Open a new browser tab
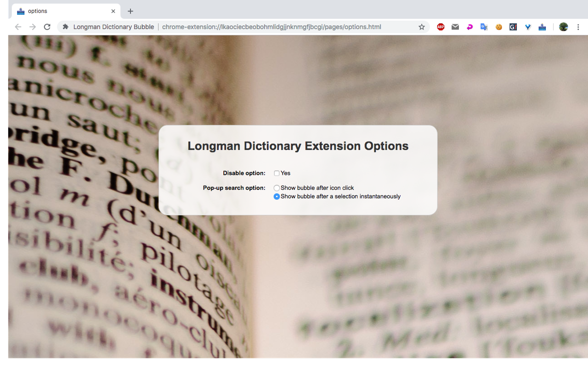The image size is (588, 368). 130,11
